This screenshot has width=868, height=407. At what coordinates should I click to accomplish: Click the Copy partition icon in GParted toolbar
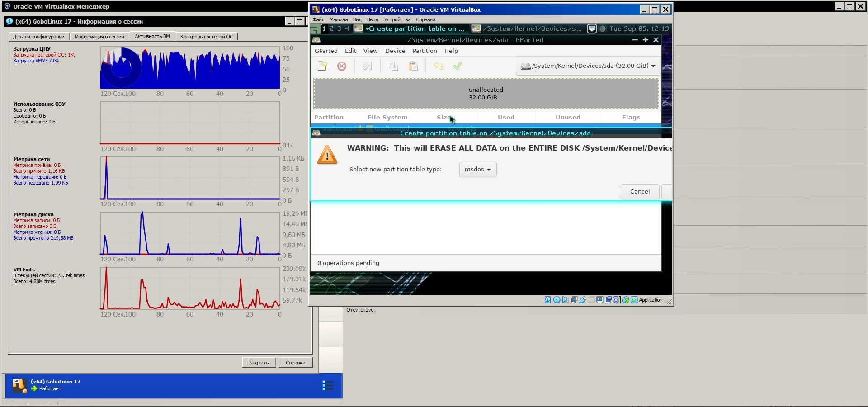click(x=393, y=66)
